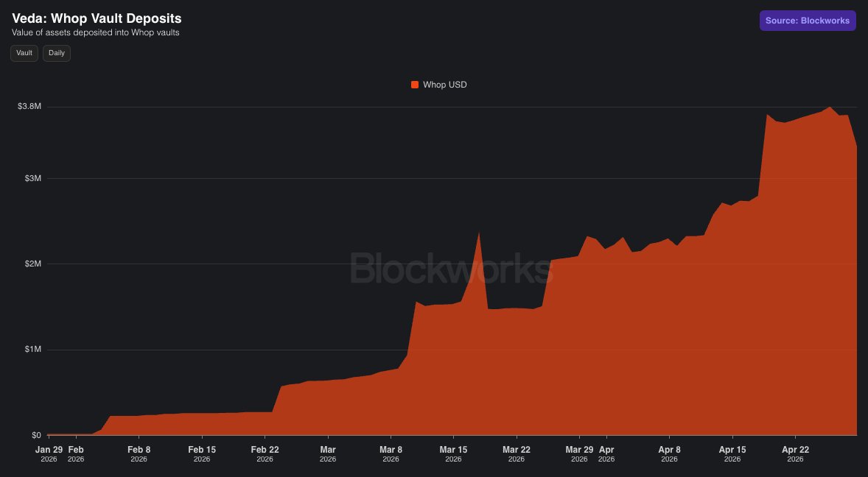
Task: Click the $3M y-axis label
Action: [32, 178]
